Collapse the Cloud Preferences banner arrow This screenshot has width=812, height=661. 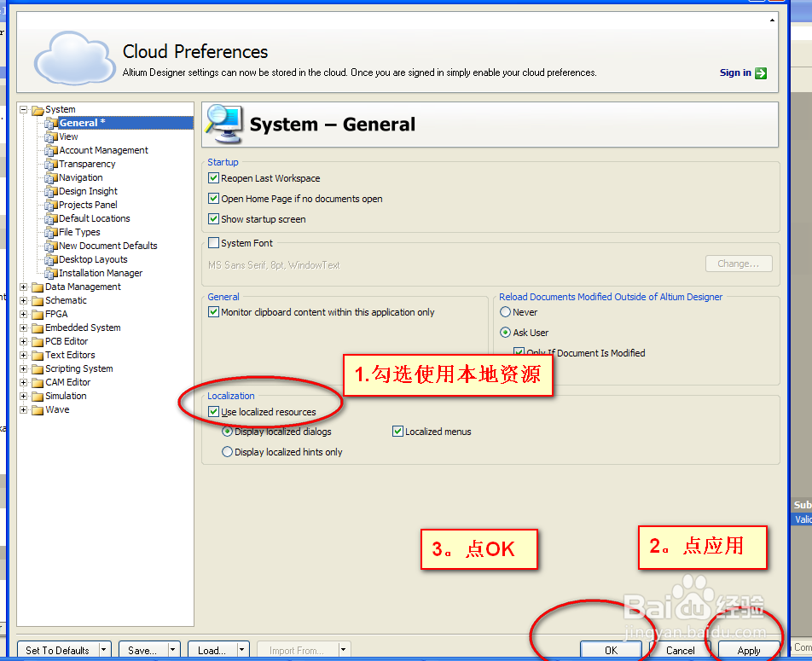(x=772, y=20)
